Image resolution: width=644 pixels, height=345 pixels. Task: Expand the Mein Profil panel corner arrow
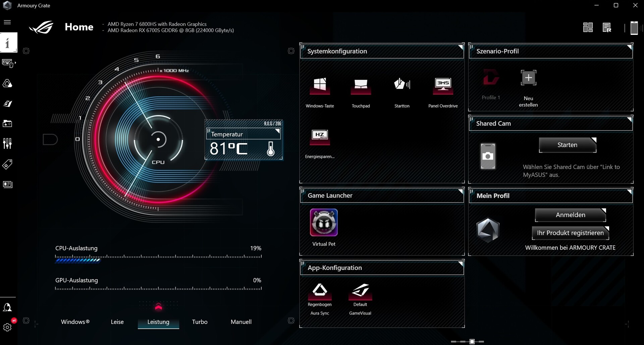[x=630, y=192]
